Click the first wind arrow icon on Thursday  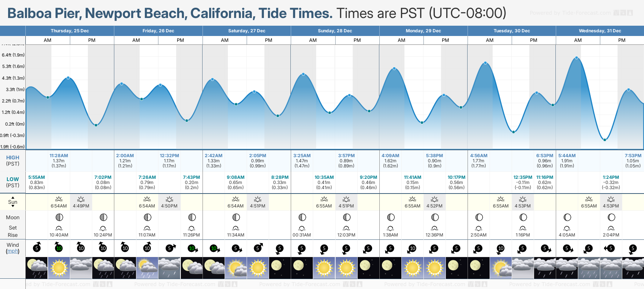tap(37, 248)
